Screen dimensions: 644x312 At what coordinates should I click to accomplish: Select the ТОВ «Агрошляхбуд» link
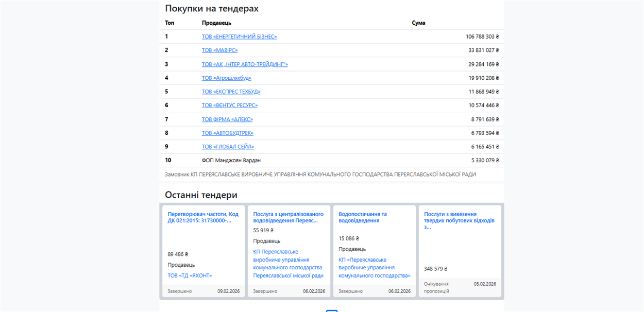tap(226, 78)
